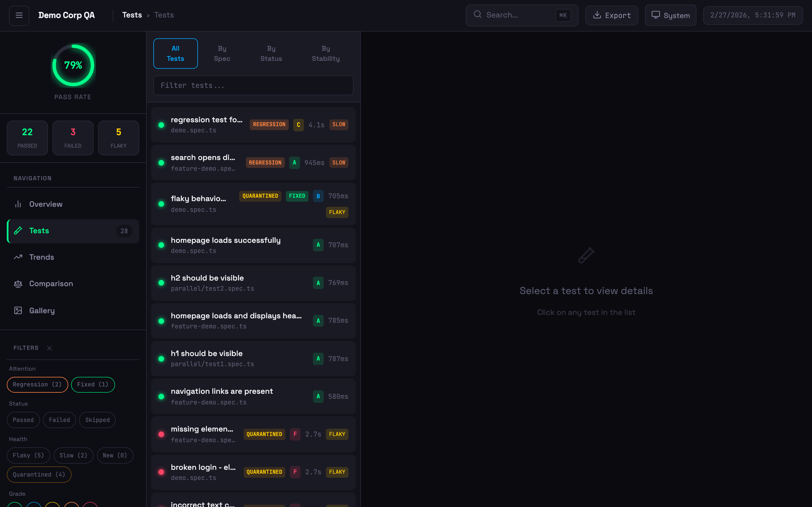This screenshot has width=812, height=507.
Task: Click the Gallery image icon
Action: (x=18, y=310)
